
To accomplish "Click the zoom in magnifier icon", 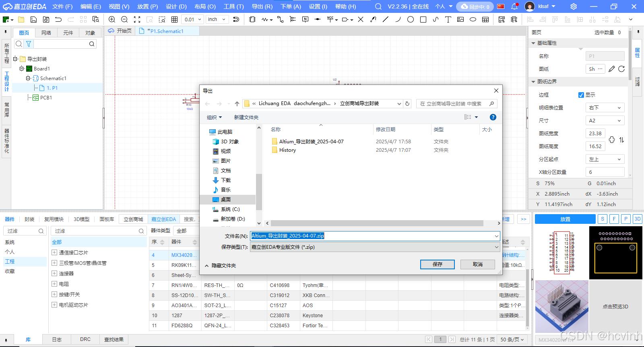I will click(x=112, y=19).
